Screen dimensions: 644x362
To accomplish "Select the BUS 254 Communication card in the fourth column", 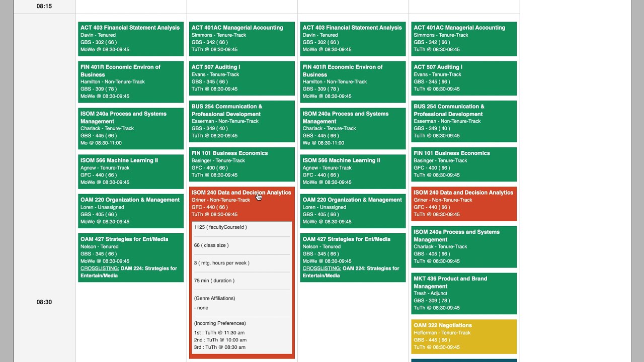I will (464, 121).
